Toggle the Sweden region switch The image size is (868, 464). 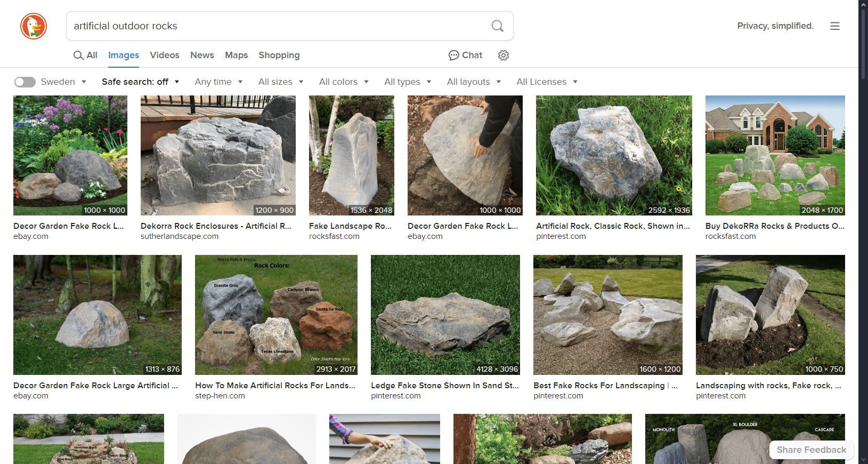pyautogui.click(x=25, y=82)
